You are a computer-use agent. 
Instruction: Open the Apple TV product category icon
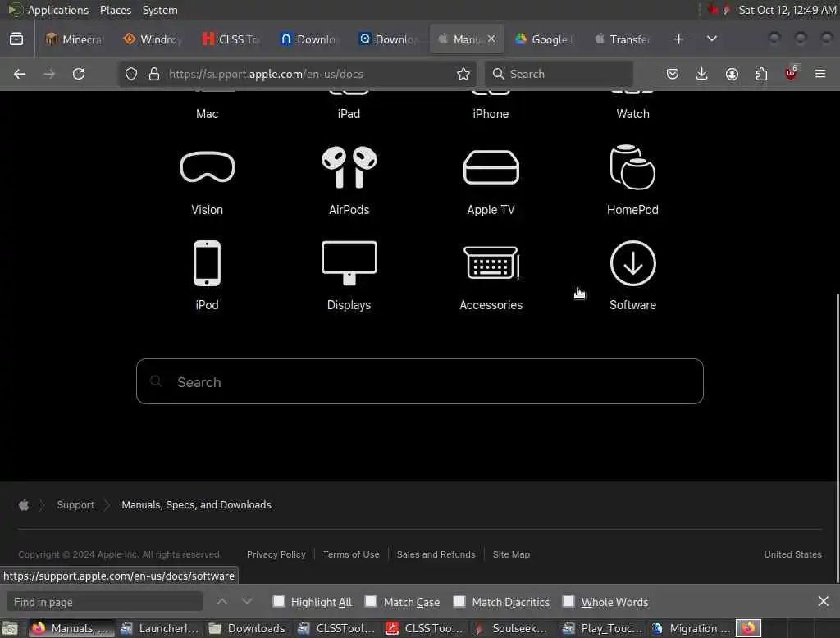[x=491, y=167]
